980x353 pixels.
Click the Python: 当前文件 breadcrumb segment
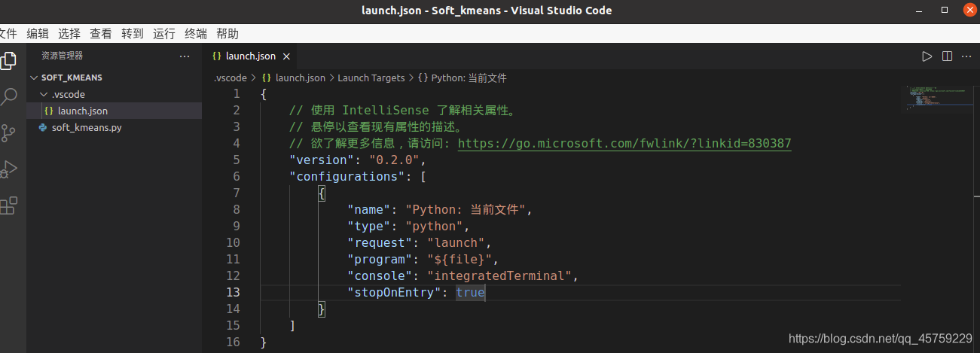469,78
